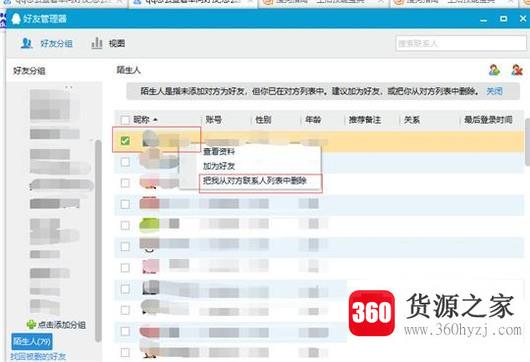
Task: Click the 年龄 column header
Action: pyautogui.click(x=313, y=120)
